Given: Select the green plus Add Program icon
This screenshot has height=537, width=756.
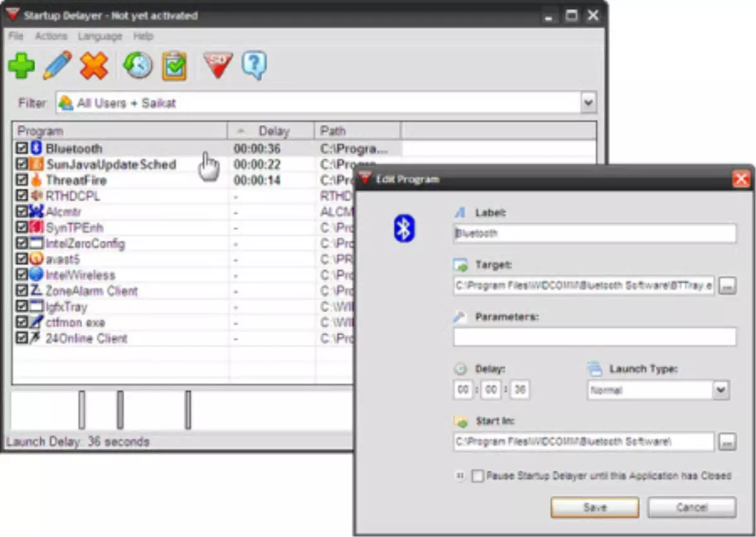Looking at the screenshot, I should pos(21,65).
